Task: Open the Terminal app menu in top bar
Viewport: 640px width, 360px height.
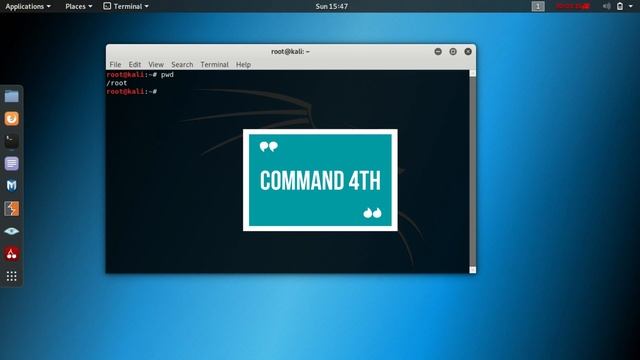Action: 126,6
